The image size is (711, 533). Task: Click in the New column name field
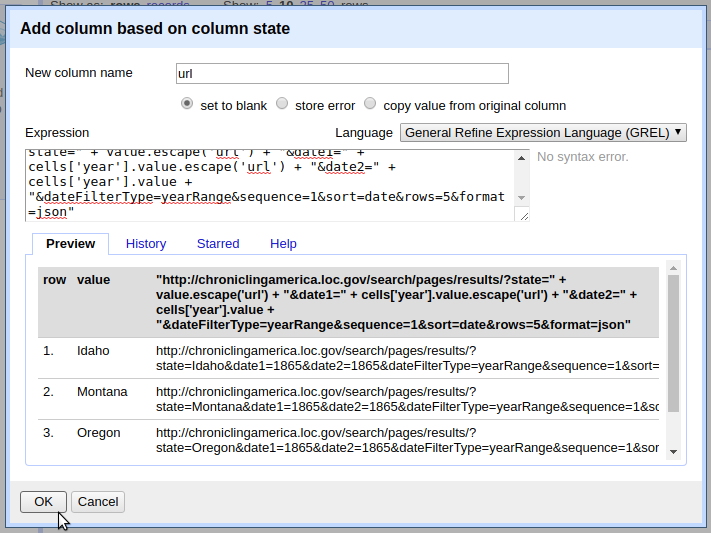[340, 73]
